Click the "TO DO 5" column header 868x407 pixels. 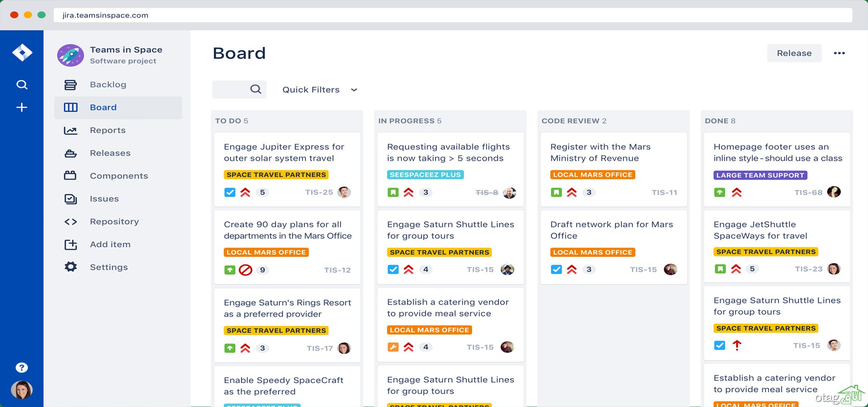pos(231,121)
